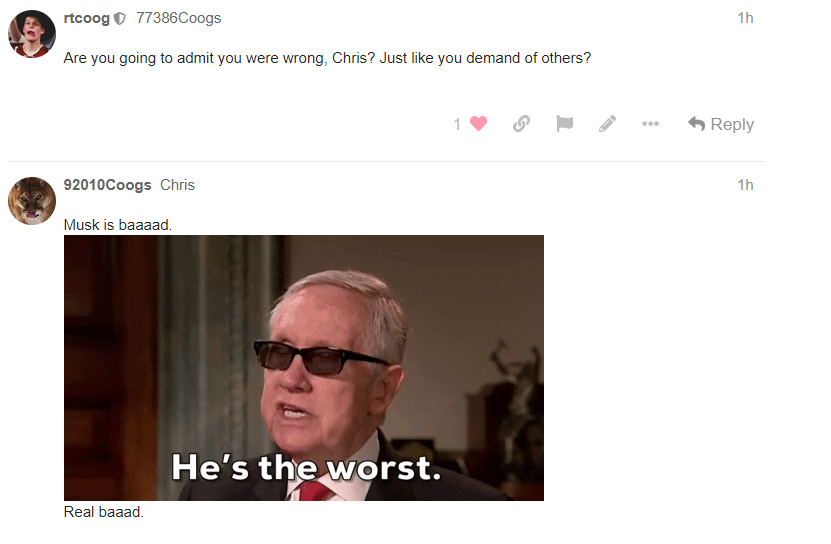Image resolution: width=831 pixels, height=544 pixels.
Task: Open the 77386Coogs full name link
Action: (179, 18)
